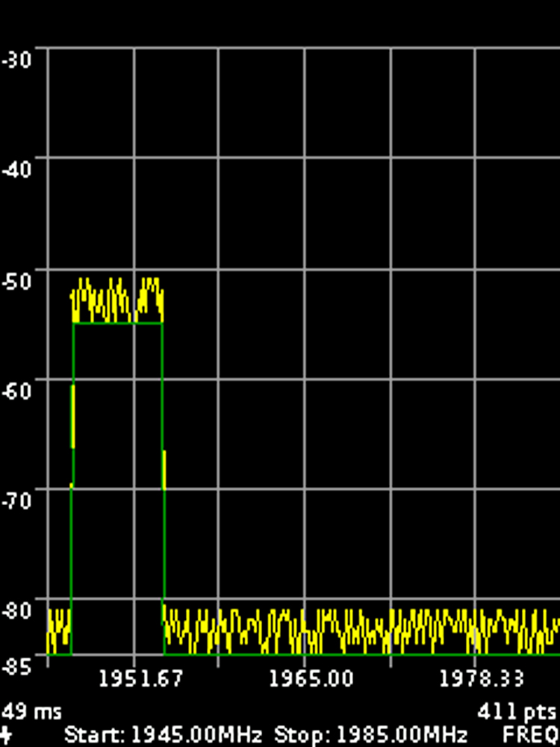Click the green trace flat top line
The image size is (560, 747).
[117, 323]
